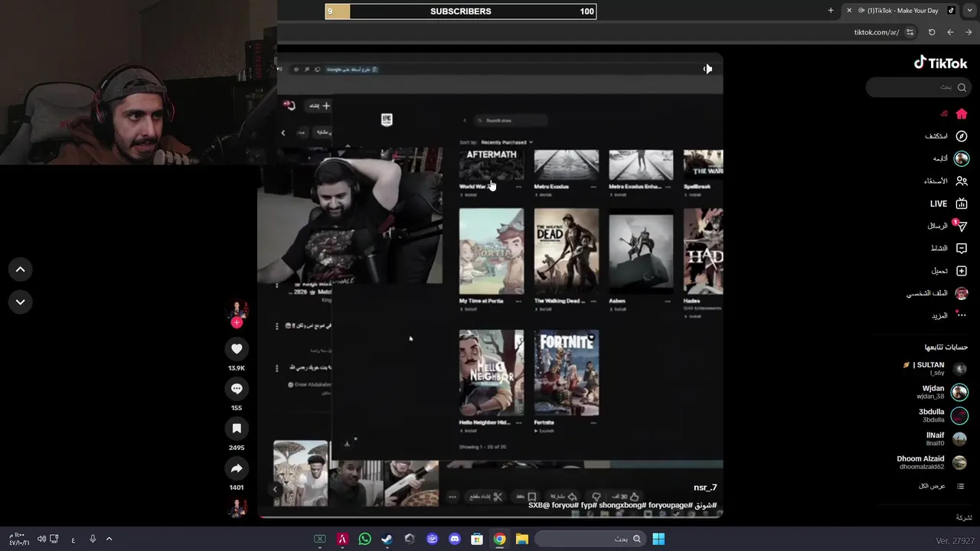Click the sound disc avatar below the share button
Screen dimensions: 980x551
tap(237, 508)
